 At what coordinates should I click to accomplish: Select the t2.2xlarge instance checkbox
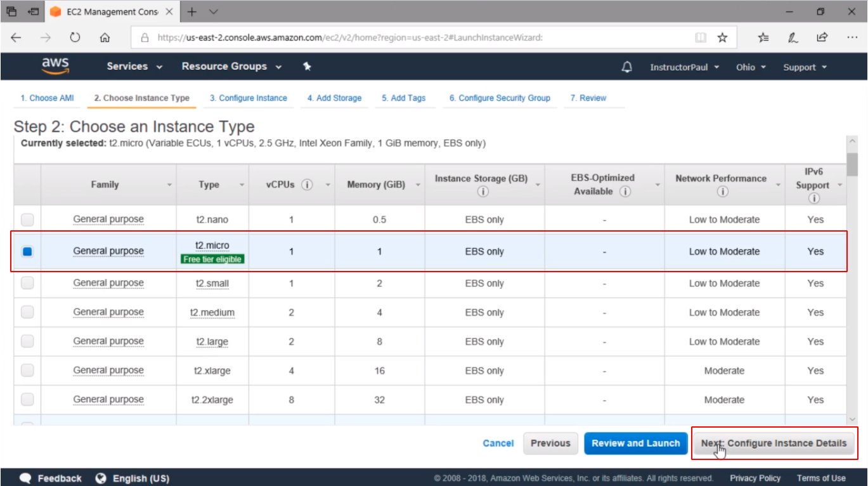tap(27, 400)
